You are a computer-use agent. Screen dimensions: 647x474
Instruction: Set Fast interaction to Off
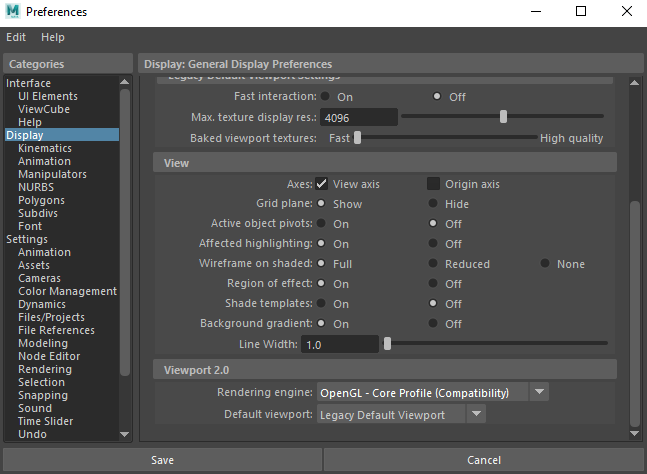tap(437, 96)
